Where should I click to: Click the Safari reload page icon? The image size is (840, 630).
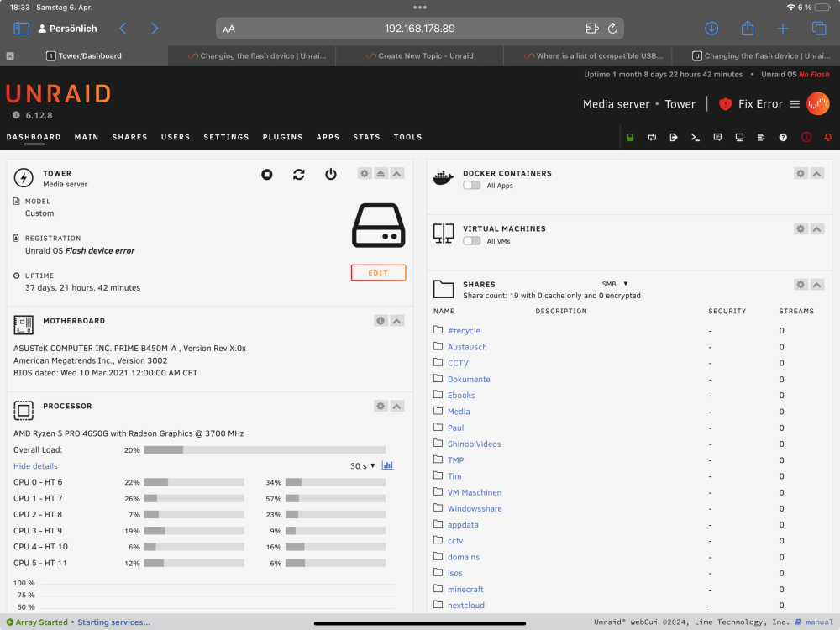(x=612, y=29)
